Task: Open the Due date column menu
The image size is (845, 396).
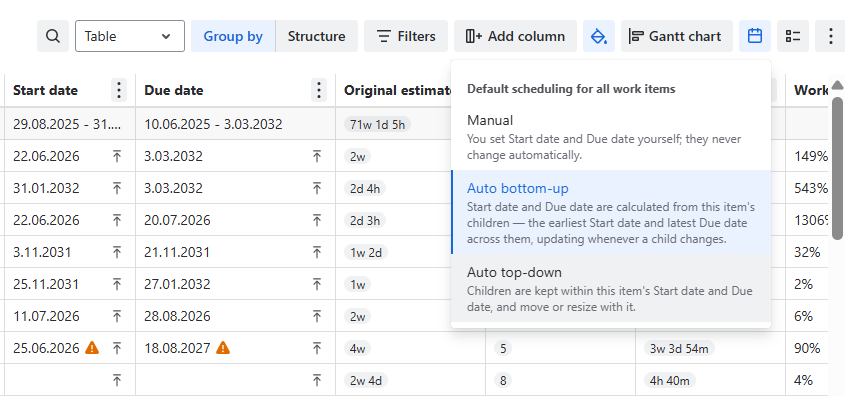Action: pyautogui.click(x=319, y=90)
